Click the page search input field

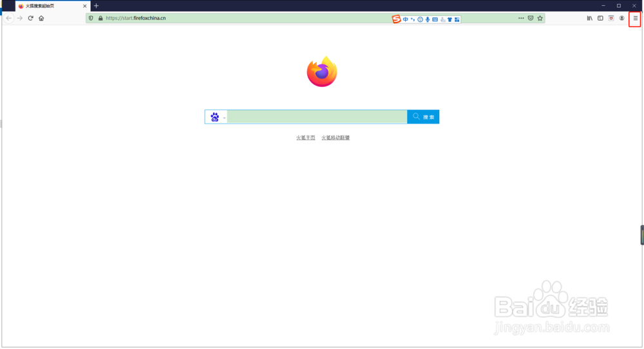pos(317,117)
